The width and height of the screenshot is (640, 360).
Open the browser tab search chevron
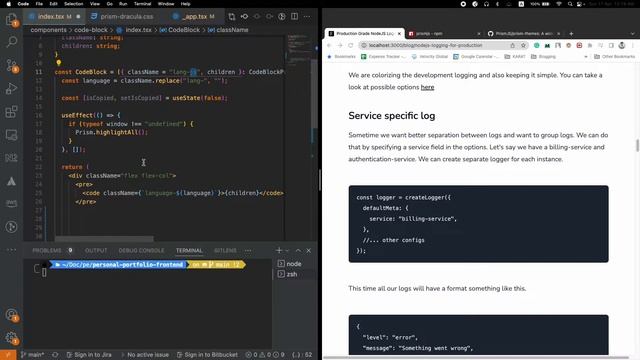coord(632,33)
